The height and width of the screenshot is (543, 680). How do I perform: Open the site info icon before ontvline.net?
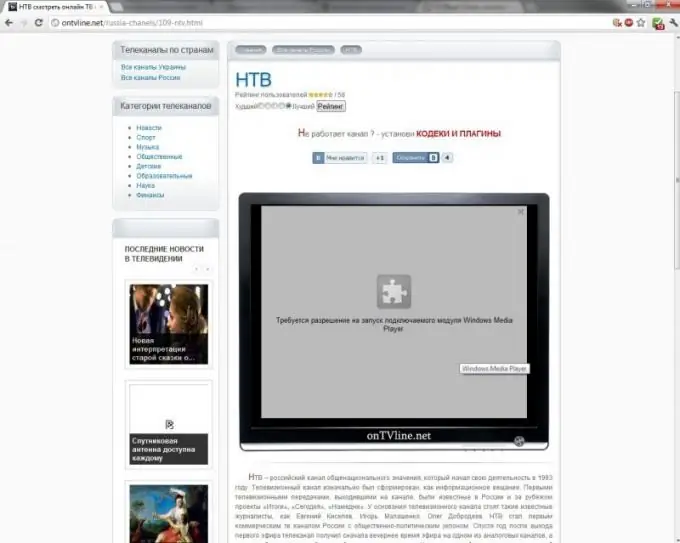[x=55, y=23]
